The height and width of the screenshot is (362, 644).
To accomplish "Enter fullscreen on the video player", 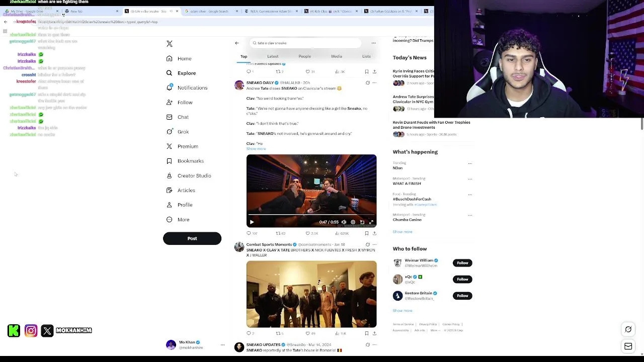I will pyautogui.click(x=371, y=222).
